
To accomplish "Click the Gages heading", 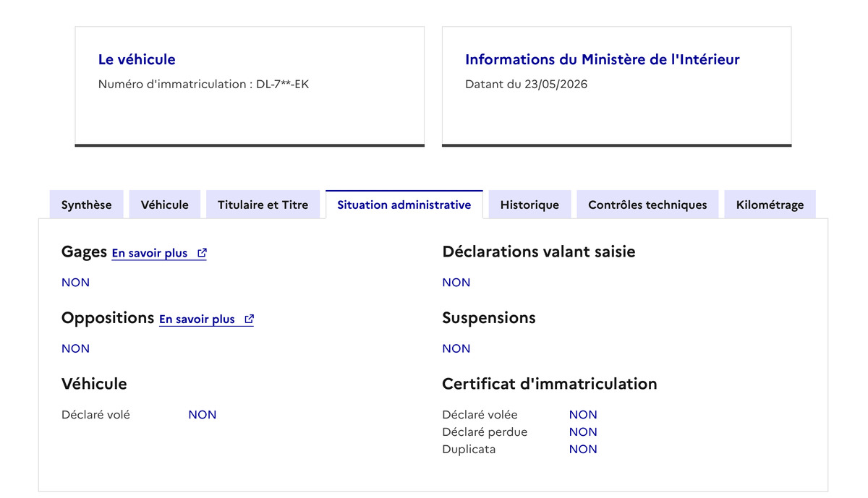I will (x=85, y=252).
